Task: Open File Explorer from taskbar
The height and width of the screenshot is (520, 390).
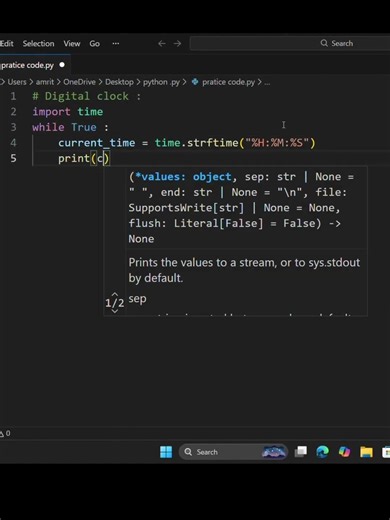Action: 366,452
